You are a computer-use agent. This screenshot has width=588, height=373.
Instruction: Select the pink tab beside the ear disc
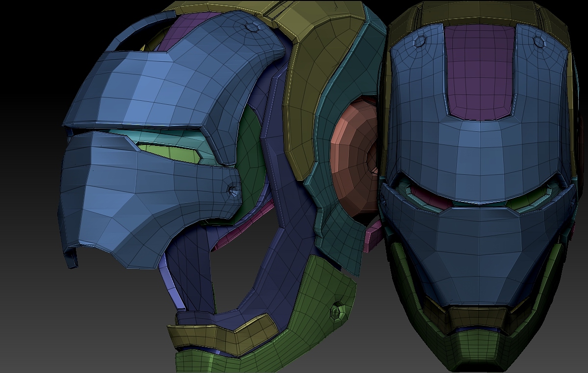[372, 236]
